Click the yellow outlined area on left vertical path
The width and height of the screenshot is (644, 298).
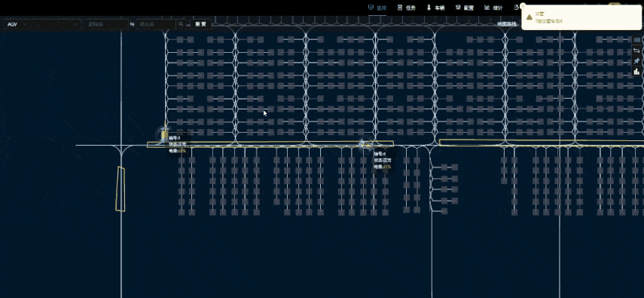coord(121,189)
